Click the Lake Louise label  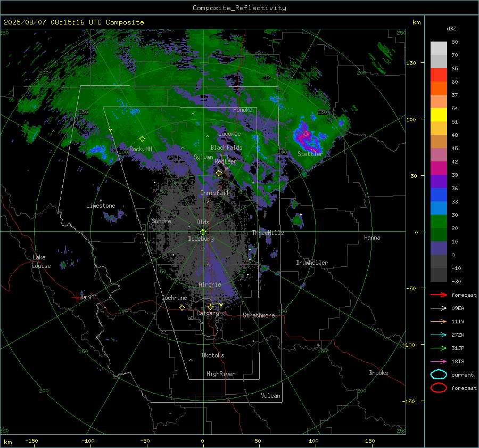[41, 262]
